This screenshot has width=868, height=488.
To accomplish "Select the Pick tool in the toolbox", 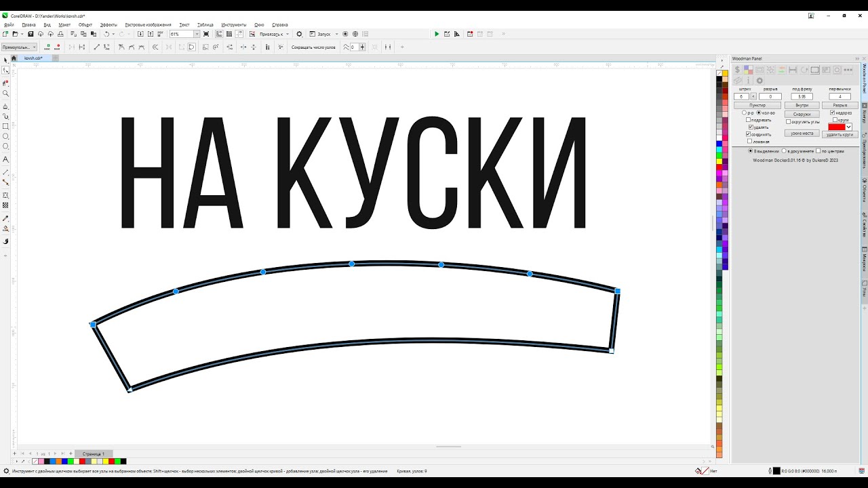I will (6, 60).
